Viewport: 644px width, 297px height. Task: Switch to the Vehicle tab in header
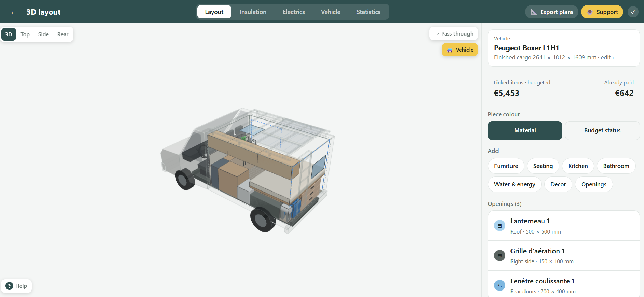coord(331,12)
